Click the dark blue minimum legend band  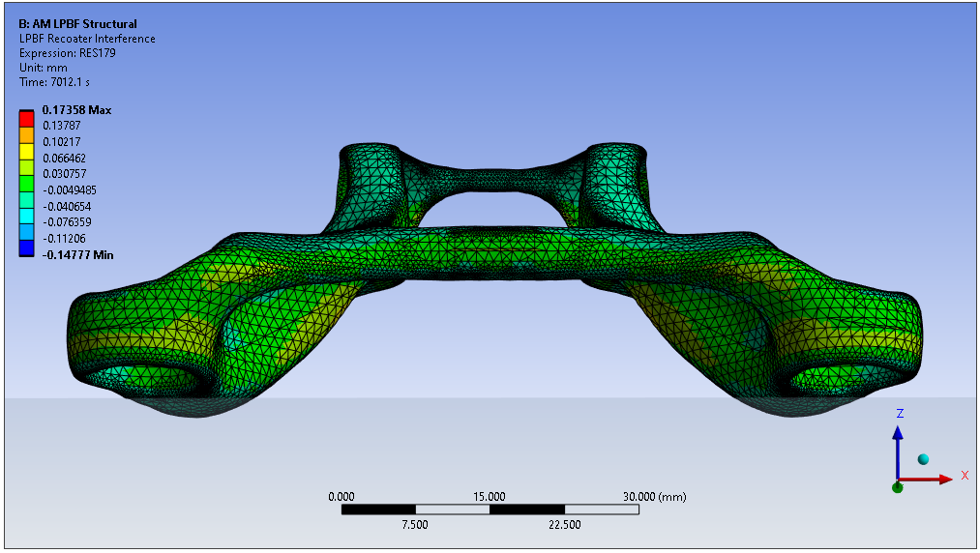coord(26,248)
